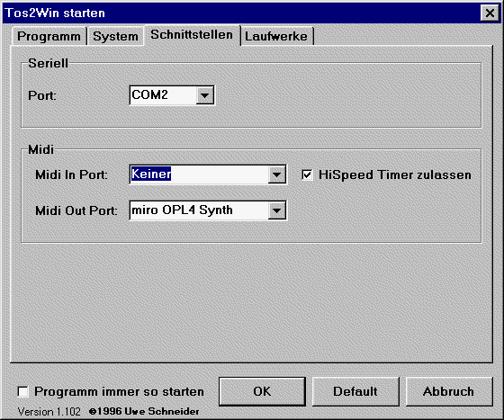
Task: Click the Midi Out Port label
Action: click(x=76, y=210)
